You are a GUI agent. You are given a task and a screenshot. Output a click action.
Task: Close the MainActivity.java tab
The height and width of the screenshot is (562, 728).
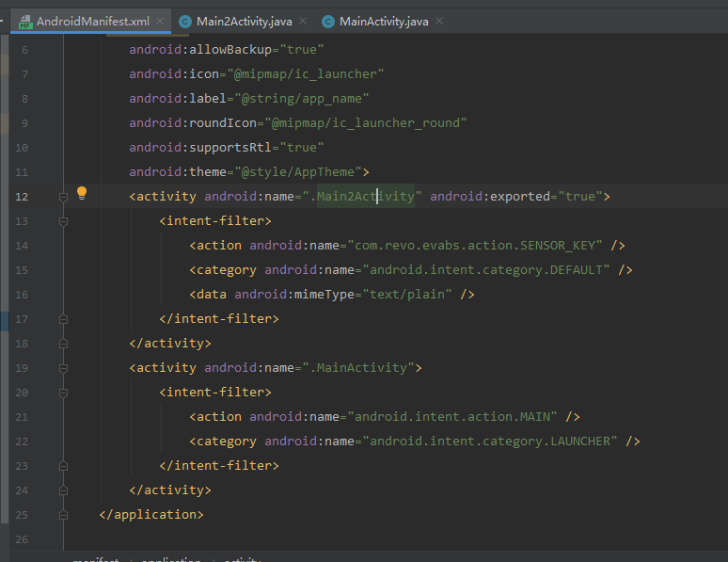coord(439,21)
